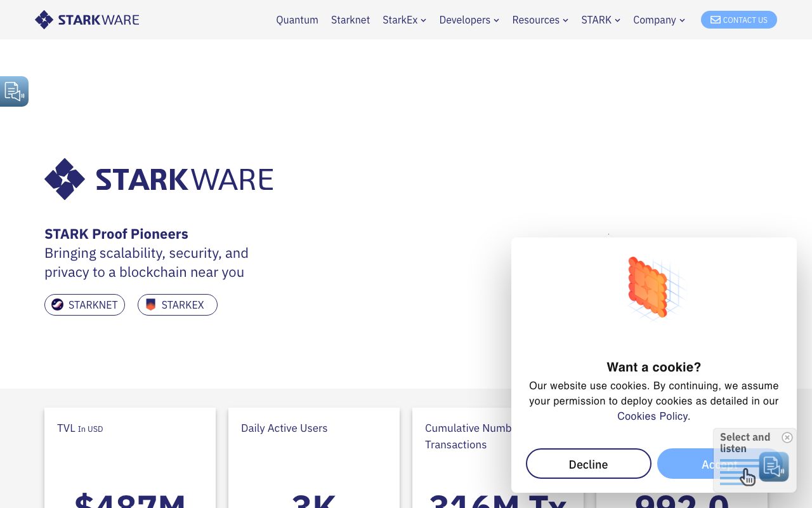The width and height of the screenshot is (812, 508).
Task: Expand the Resources dropdown menu
Action: (x=540, y=20)
